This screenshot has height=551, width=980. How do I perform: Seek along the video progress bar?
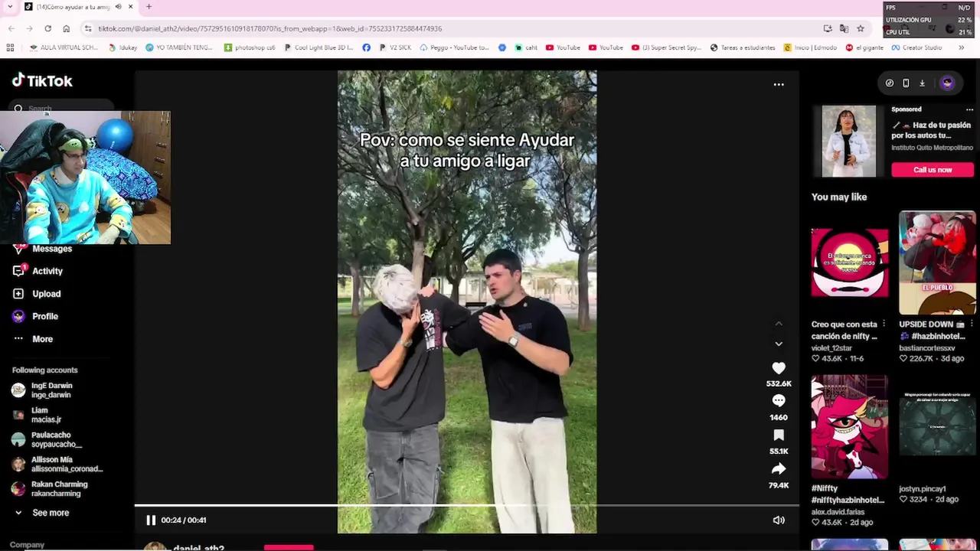pyautogui.click(x=467, y=505)
